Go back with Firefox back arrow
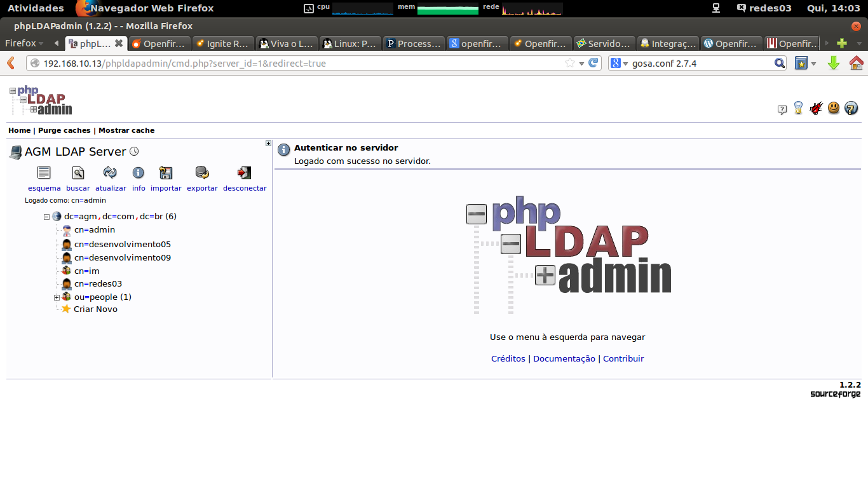This screenshot has height=488, width=868. pos(11,63)
